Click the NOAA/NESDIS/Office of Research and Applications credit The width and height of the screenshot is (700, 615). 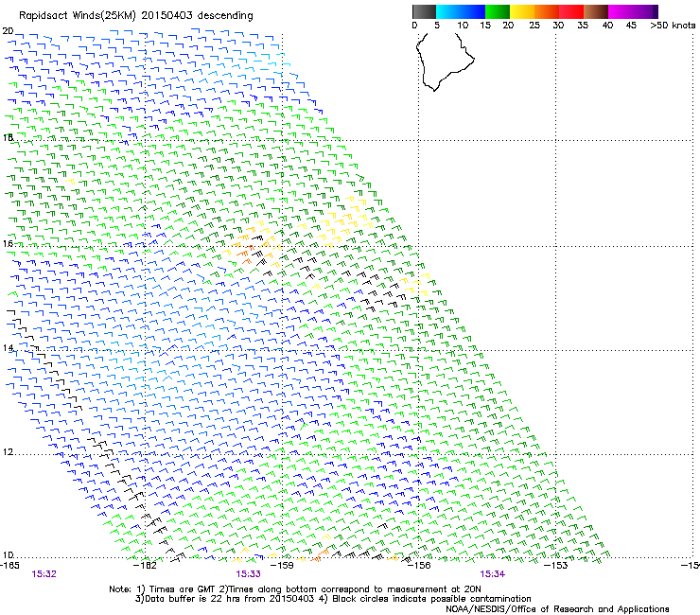[557, 609]
